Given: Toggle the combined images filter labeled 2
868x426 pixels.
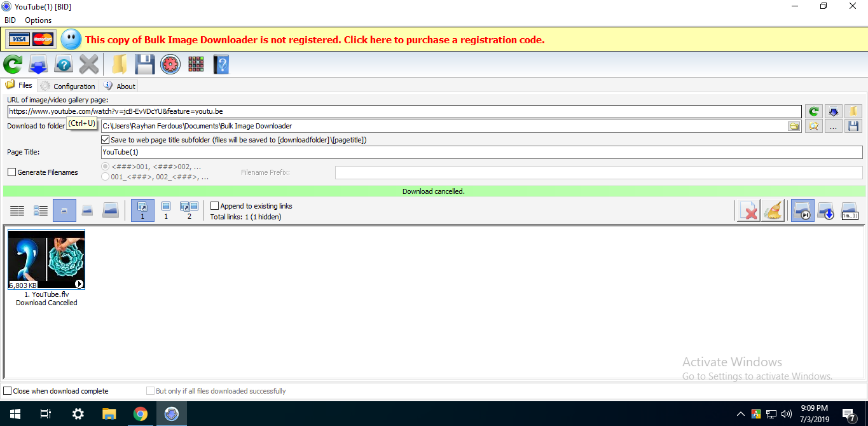Looking at the screenshot, I should tap(189, 210).
